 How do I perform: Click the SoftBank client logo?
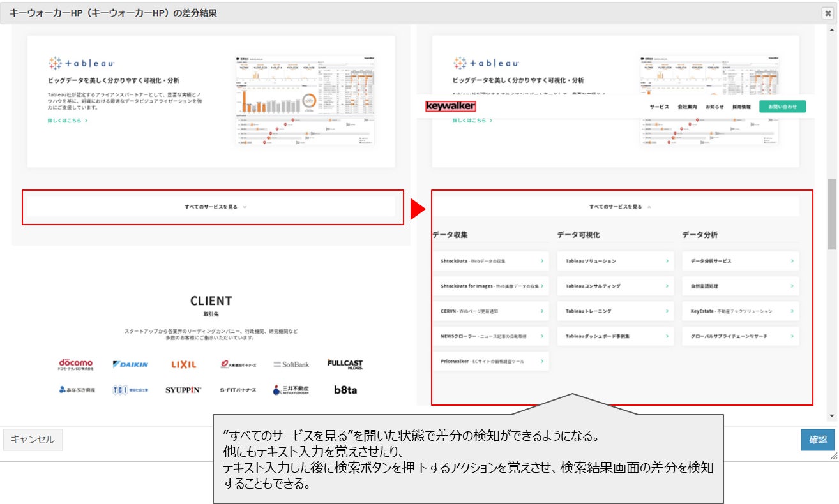point(291,364)
